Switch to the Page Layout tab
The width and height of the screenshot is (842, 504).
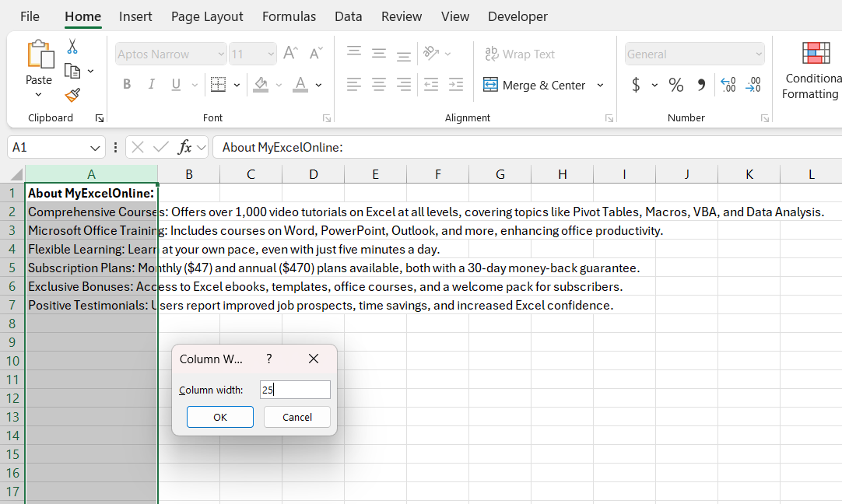[207, 16]
